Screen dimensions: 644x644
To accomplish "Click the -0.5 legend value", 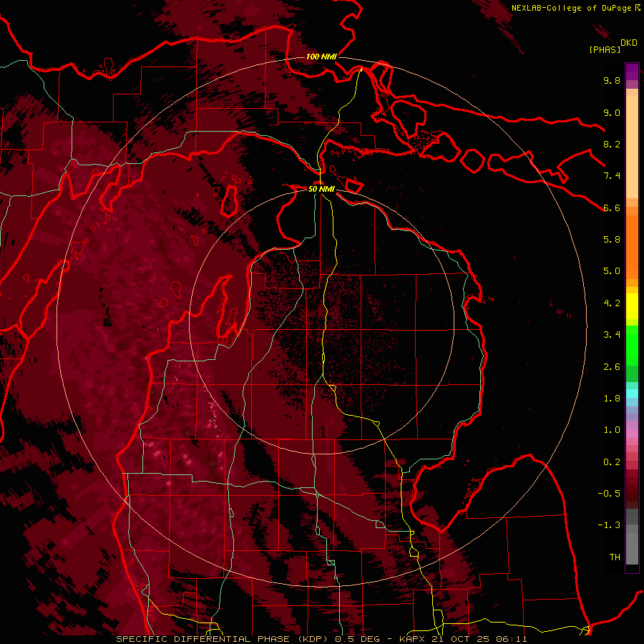I will coord(609,494).
